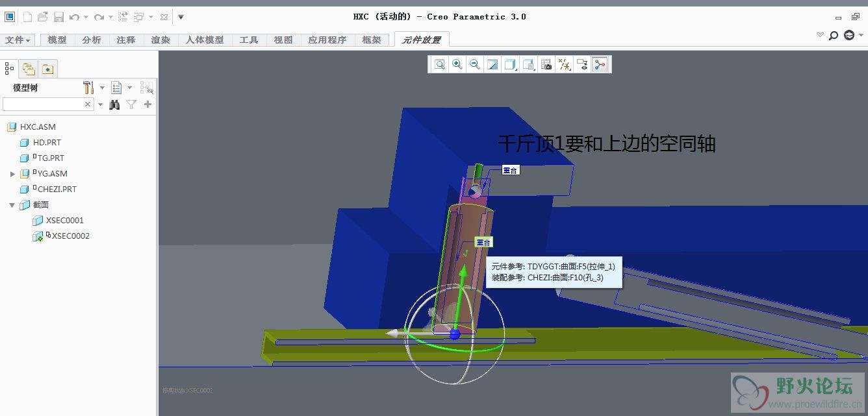Switch to the 渲染 ribbon tab
This screenshot has height=416, width=868.
160,40
